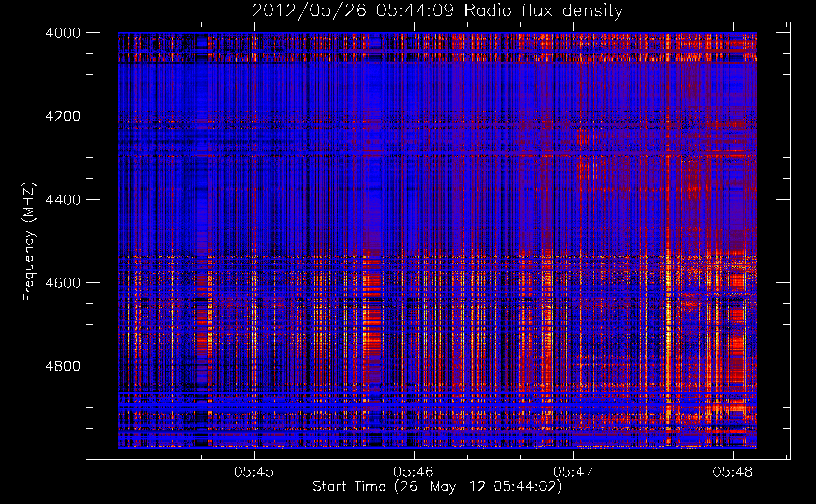Click the 4000 frequency tick label
Viewport: 816px width, 504px height.
point(63,33)
